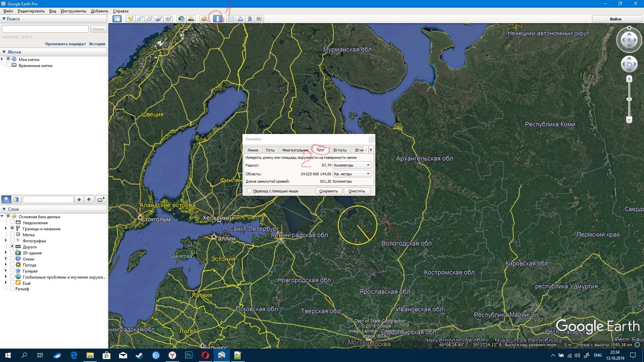Image resolution: width=644 pixels, height=362 pixels.
Task: Hide the sidebar with toolbar icon
Action: 117,19
